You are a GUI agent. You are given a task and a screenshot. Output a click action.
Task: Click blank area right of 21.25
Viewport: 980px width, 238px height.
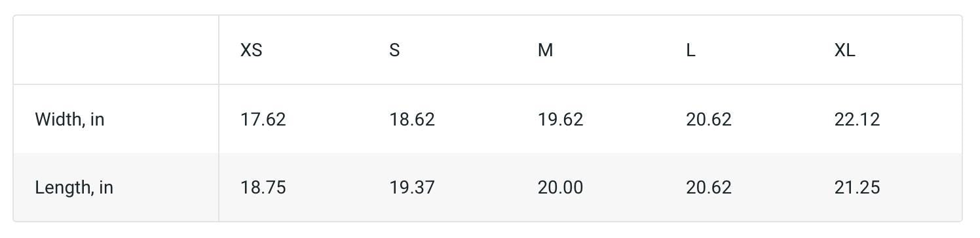click(x=921, y=188)
